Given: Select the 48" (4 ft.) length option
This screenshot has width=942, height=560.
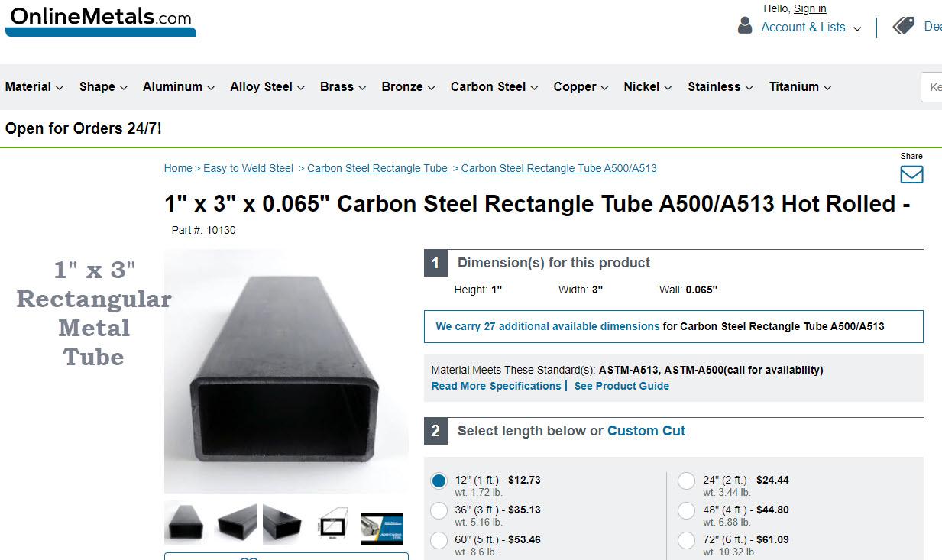Looking at the screenshot, I should (686, 510).
